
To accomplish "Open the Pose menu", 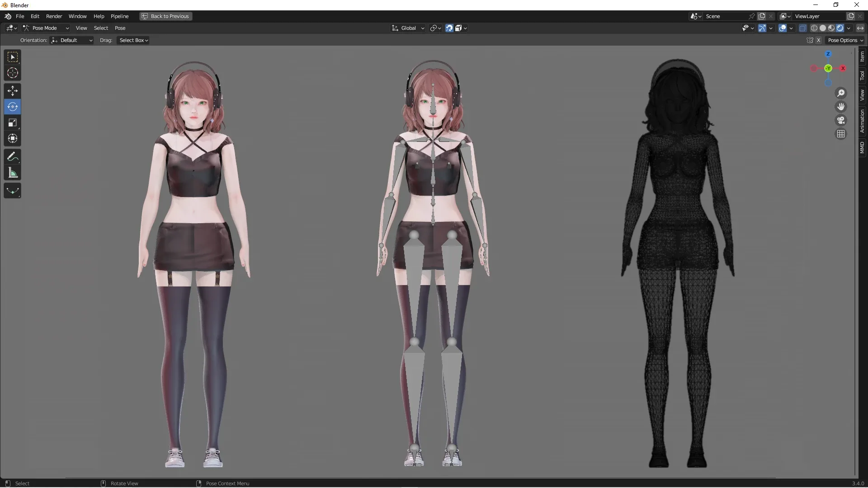I will 120,28.
